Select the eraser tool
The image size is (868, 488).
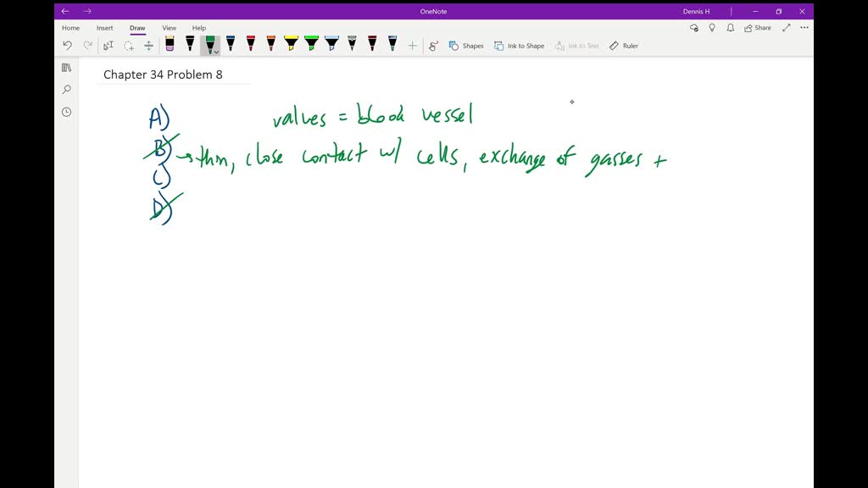click(x=170, y=45)
